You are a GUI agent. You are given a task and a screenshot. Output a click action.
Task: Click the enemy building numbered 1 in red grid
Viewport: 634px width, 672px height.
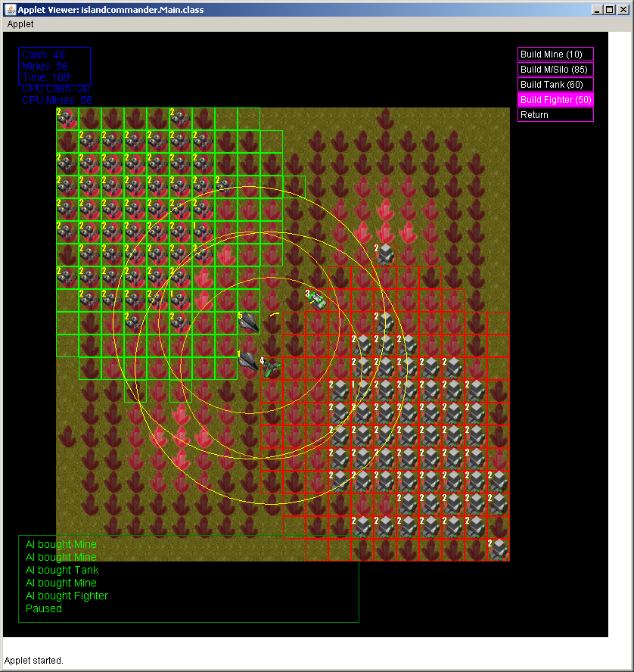point(362,390)
